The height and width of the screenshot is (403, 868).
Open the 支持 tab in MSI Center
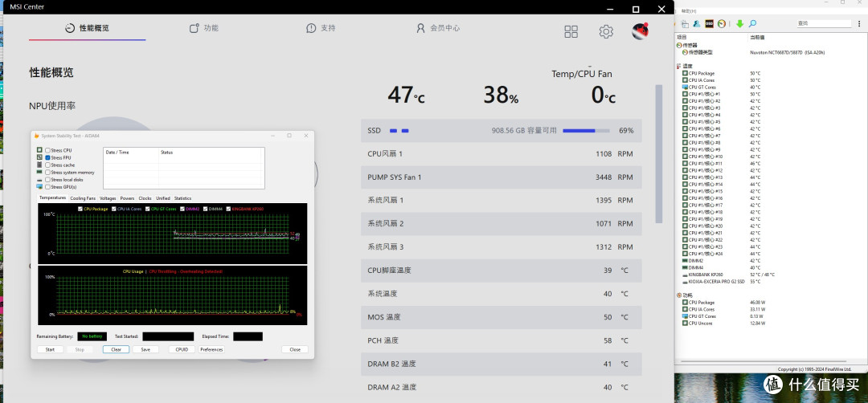321,28
